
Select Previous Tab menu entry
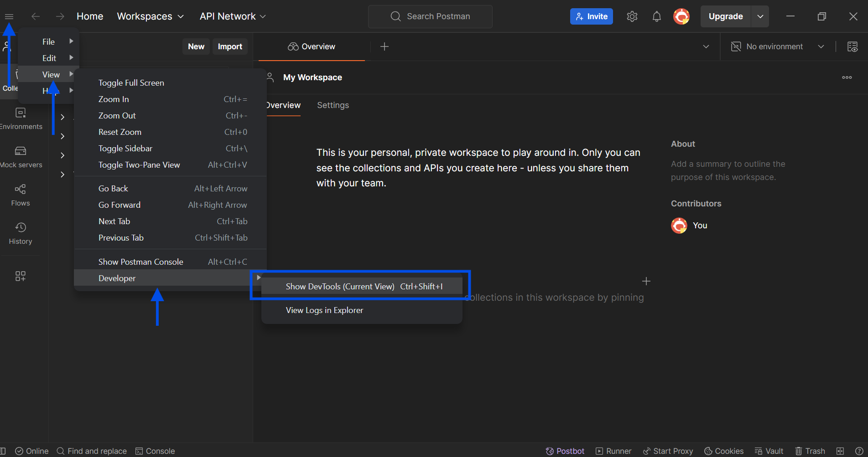point(170,238)
